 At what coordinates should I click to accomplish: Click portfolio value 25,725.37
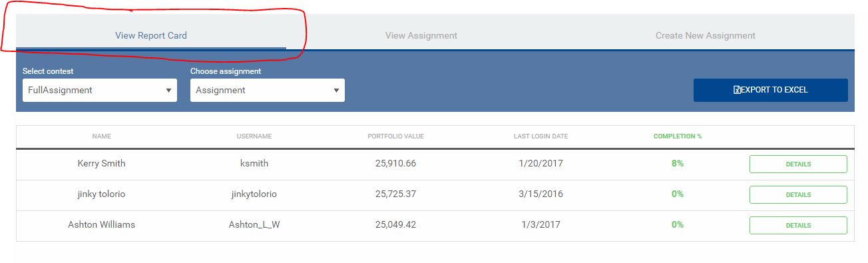point(395,194)
